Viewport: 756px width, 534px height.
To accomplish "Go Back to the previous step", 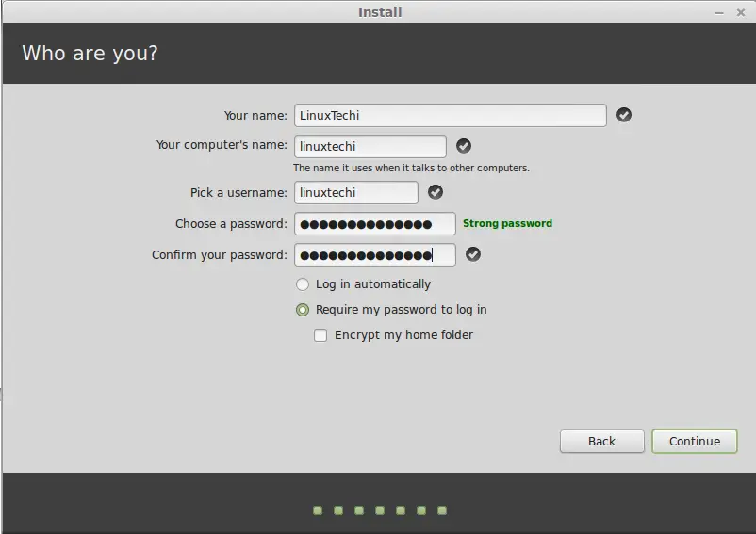I will [601, 441].
